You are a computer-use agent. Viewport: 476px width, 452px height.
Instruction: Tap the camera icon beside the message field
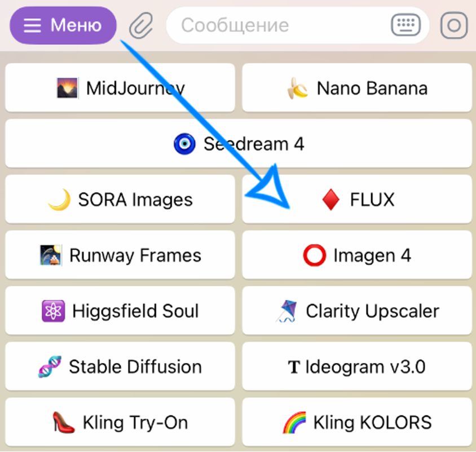(453, 25)
